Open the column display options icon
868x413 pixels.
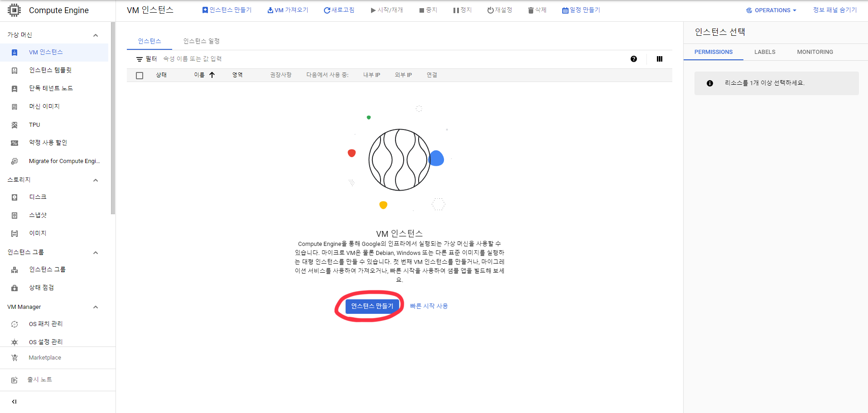[x=660, y=59]
